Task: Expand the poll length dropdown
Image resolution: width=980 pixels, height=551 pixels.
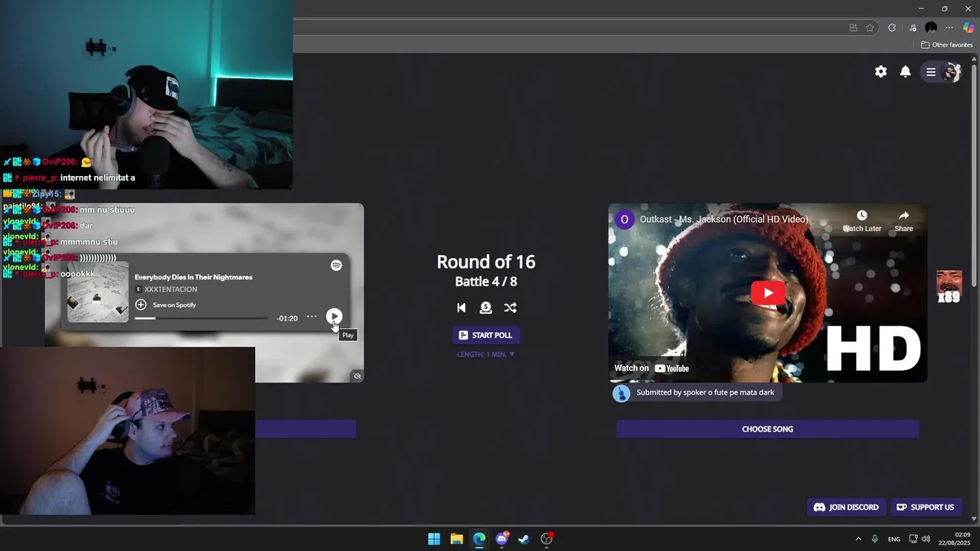Action: pos(485,354)
